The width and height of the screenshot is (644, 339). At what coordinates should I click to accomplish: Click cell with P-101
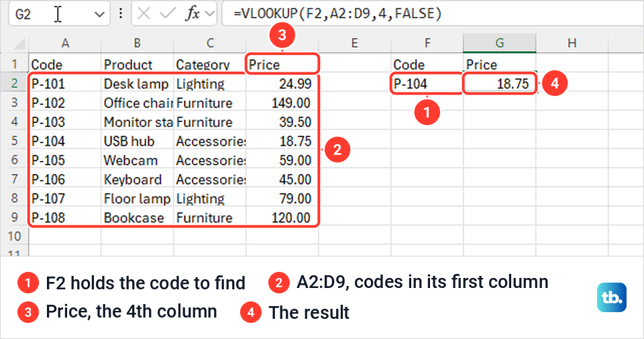[x=65, y=83]
